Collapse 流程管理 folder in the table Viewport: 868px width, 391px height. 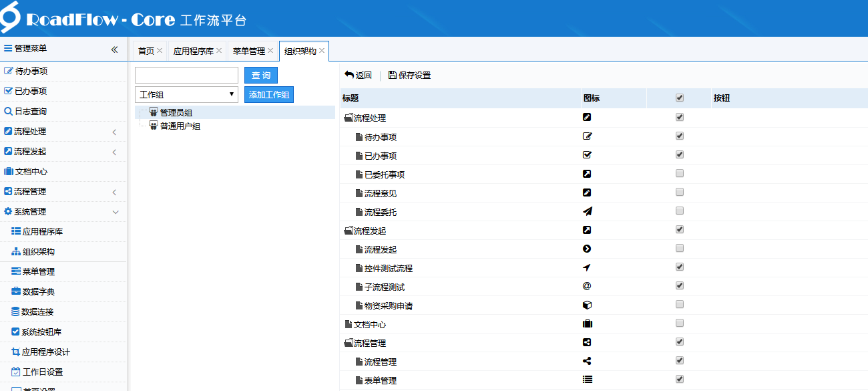tap(349, 343)
